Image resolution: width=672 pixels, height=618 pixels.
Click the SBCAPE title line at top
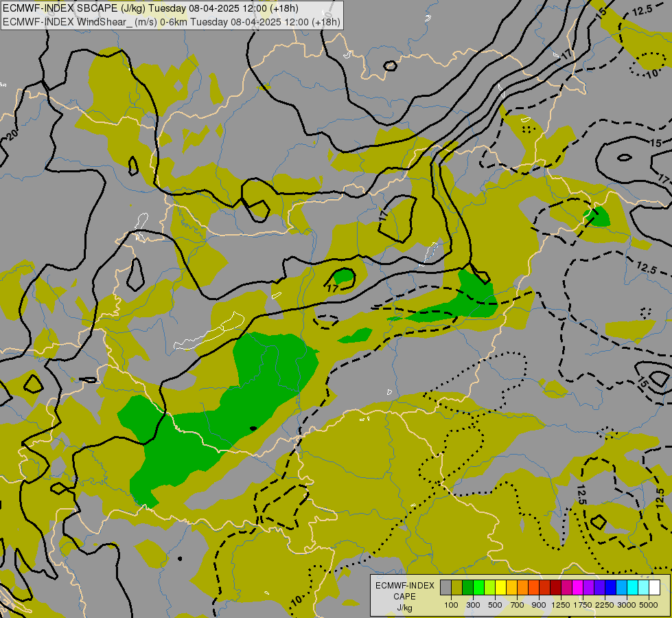(x=150, y=8)
